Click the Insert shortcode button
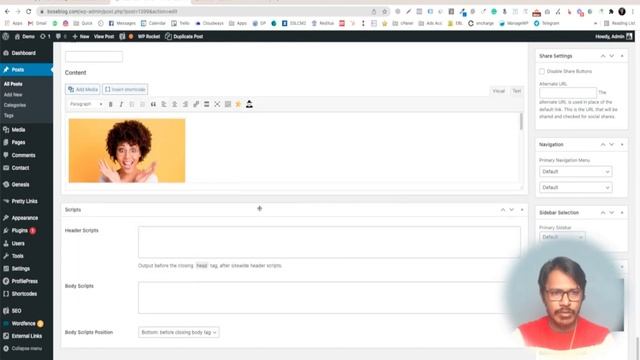This screenshot has width=640, height=360. click(x=125, y=89)
